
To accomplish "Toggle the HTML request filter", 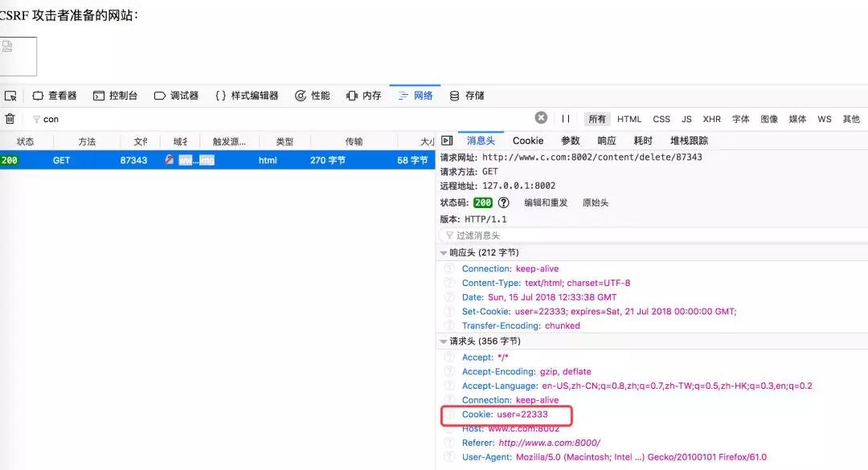I will click(628, 118).
